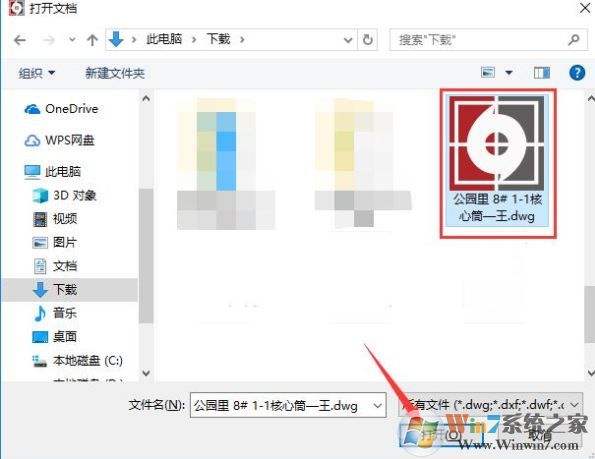The height and width of the screenshot is (459, 595).
Task: Open 本地磁盘 (C:) drive
Action: tap(88, 360)
